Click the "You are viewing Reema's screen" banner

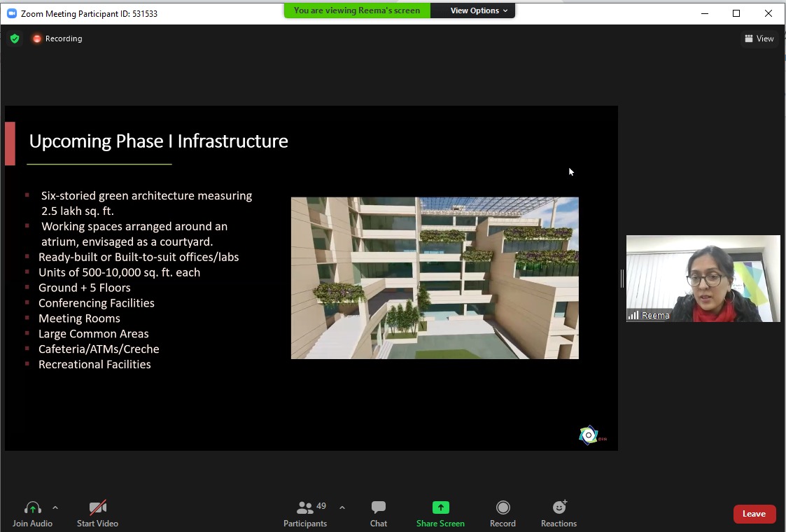(357, 10)
